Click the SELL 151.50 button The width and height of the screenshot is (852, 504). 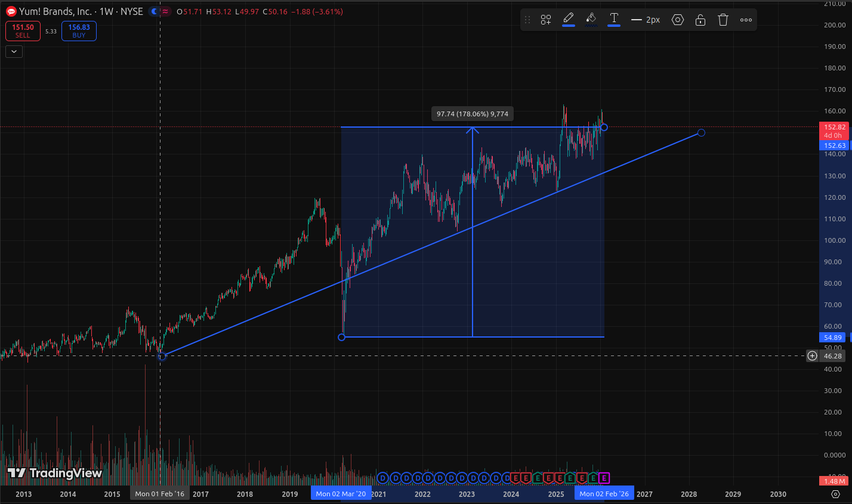click(23, 31)
